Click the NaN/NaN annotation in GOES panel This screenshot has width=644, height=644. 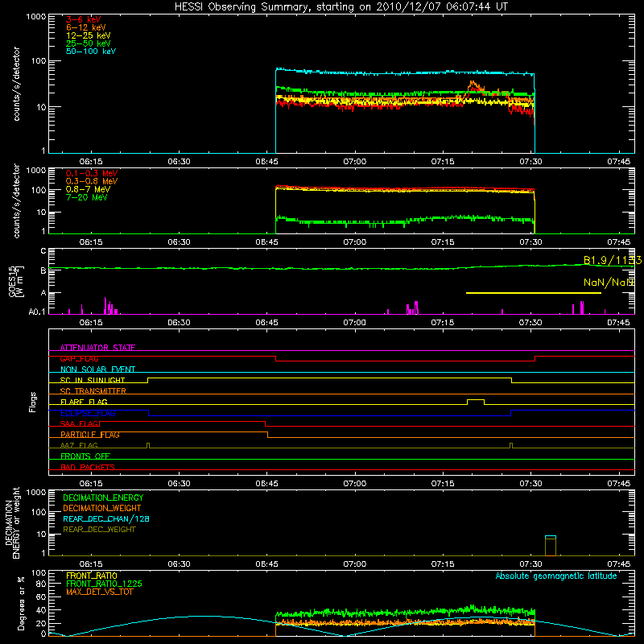(609, 283)
